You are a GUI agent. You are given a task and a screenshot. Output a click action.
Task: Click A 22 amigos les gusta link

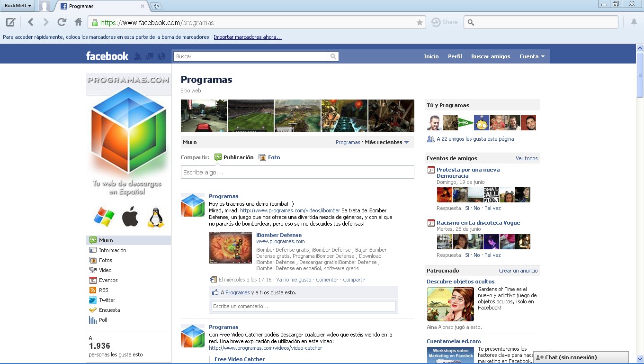[476, 139]
